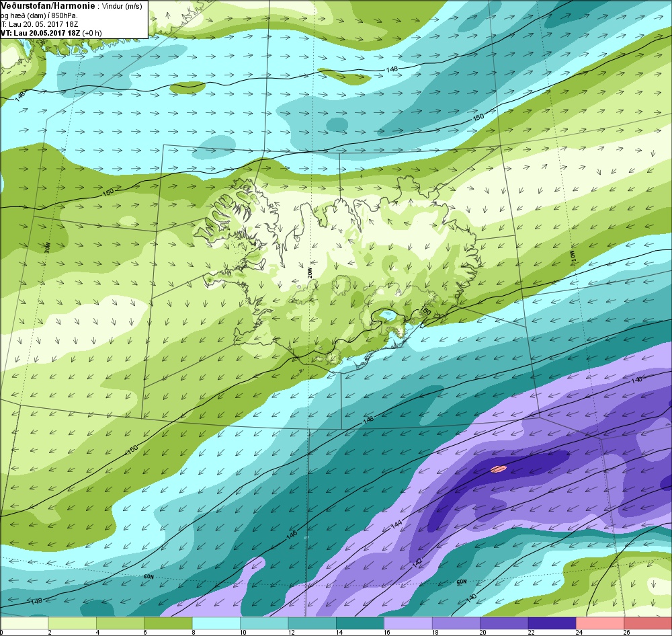The width and height of the screenshot is (672, 636).
Task: Select the 20–22 m/s purple legend swatch
Action: pos(505,623)
